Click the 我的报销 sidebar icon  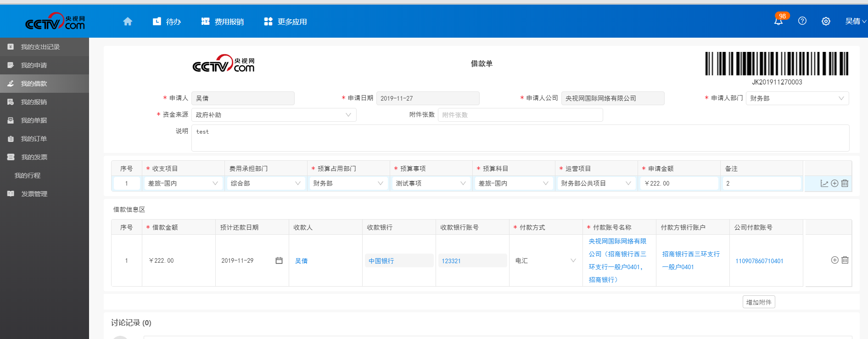click(x=11, y=102)
